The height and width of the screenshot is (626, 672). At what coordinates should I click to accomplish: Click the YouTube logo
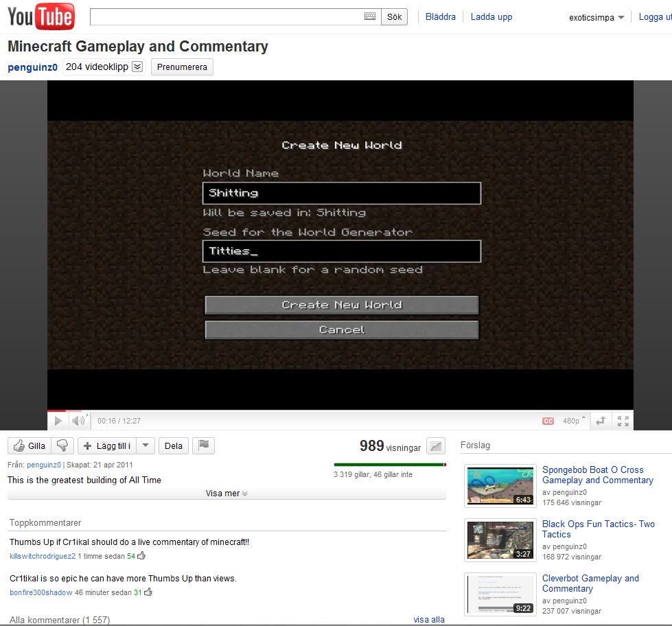point(41,16)
